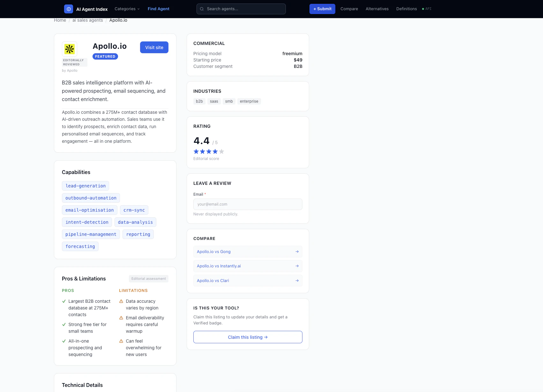
Task: Open Apollo.io vs Instantly.ai comparison
Action: point(248,266)
